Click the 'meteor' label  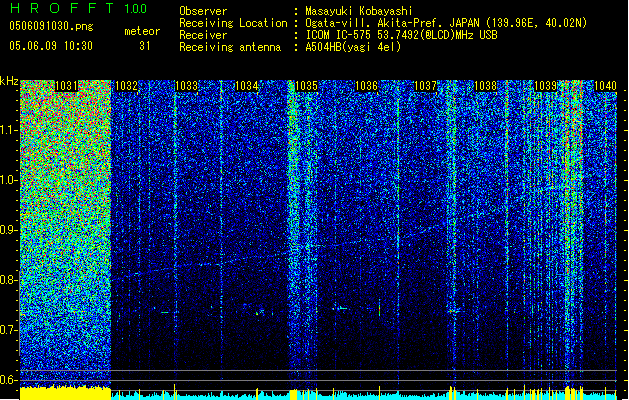click(x=142, y=31)
